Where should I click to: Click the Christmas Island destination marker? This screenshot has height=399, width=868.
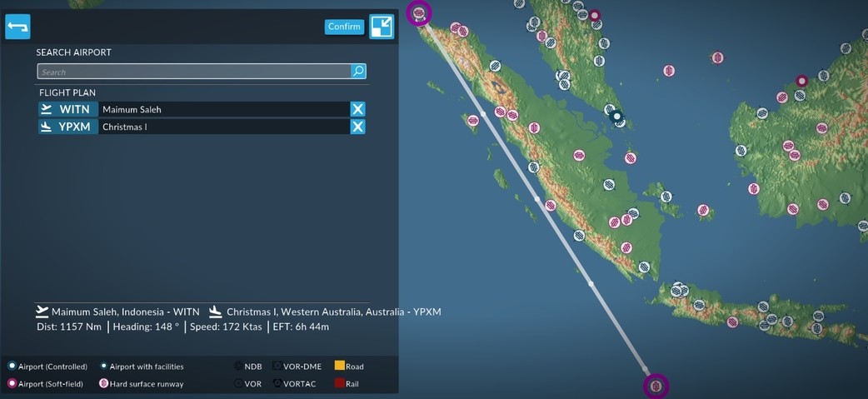point(656,386)
